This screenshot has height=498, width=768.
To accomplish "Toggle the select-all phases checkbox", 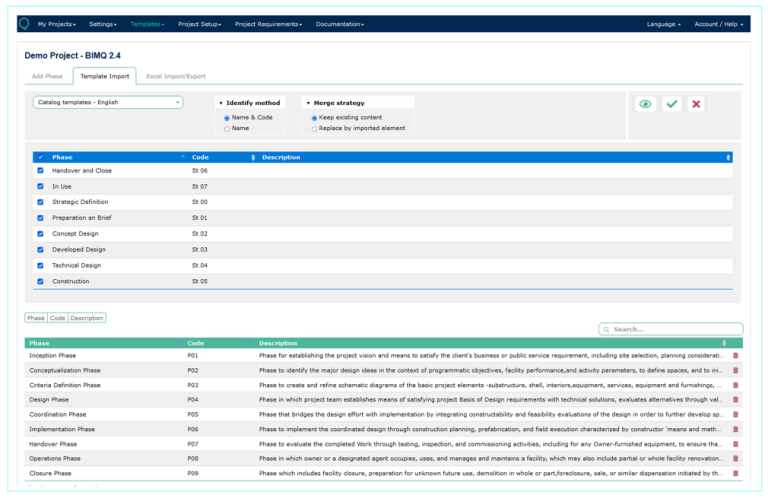I will (41, 157).
